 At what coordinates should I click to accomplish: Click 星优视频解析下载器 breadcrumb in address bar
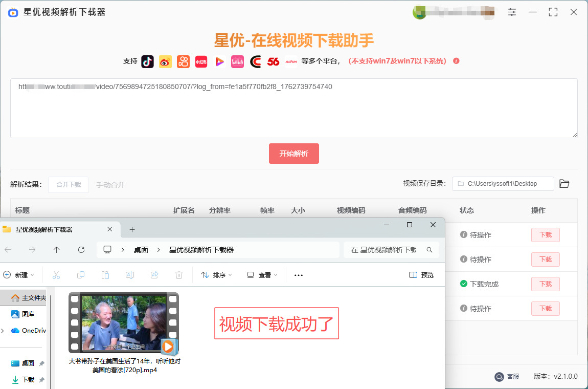point(201,250)
